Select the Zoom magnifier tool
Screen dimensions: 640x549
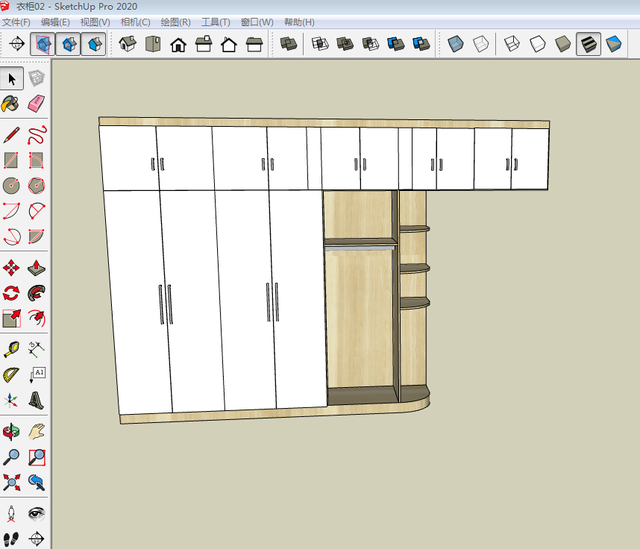coord(11,458)
